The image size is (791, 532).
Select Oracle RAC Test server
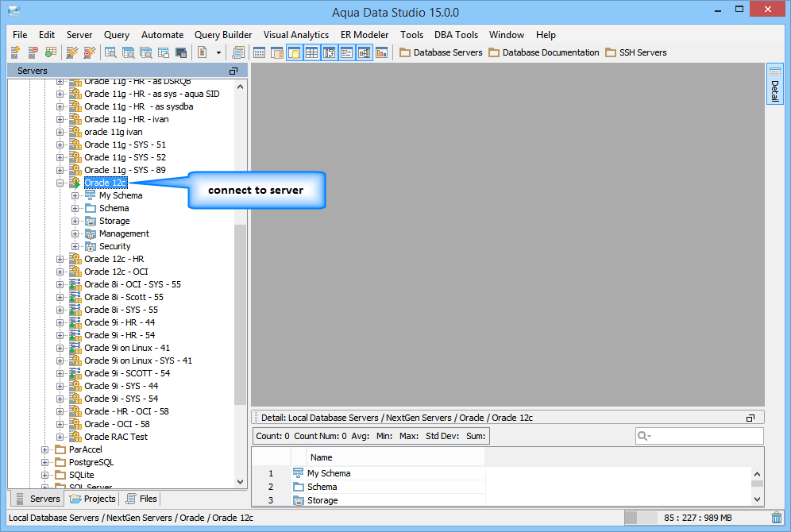pyautogui.click(x=115, y=437)
